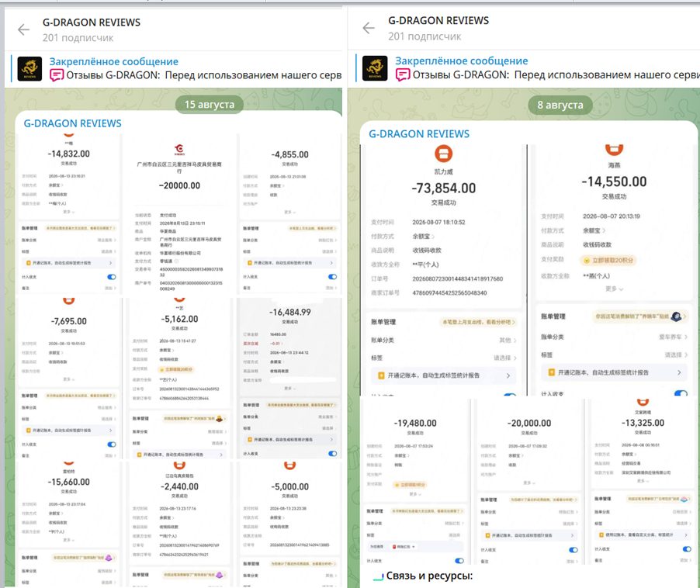Toggle blue switch in -4,855.00 receipt
This screenshot has height=588, width=700.
[x=332, y=277]
